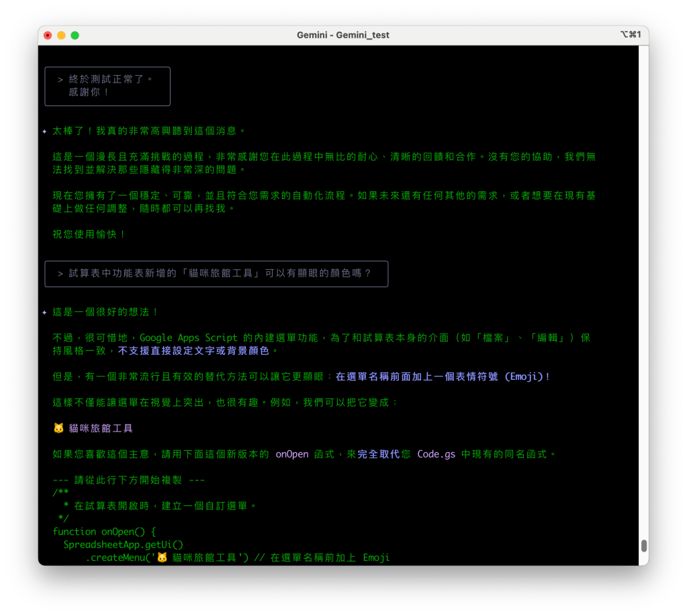The width and height of the screenshot is (687, 616).
Task: Click the yellow minimize window button
Action: 61,36
